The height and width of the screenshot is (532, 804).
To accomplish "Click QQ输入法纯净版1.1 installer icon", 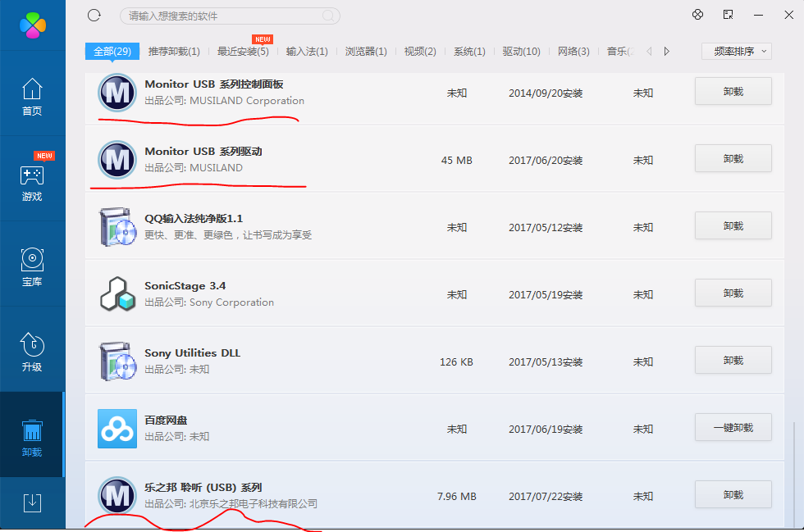I will point(117,227).
